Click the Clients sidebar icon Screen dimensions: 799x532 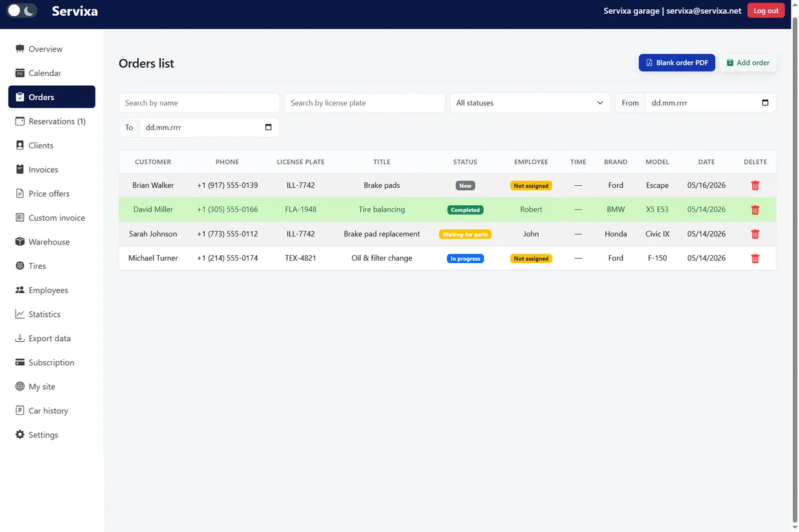point(20,145)
